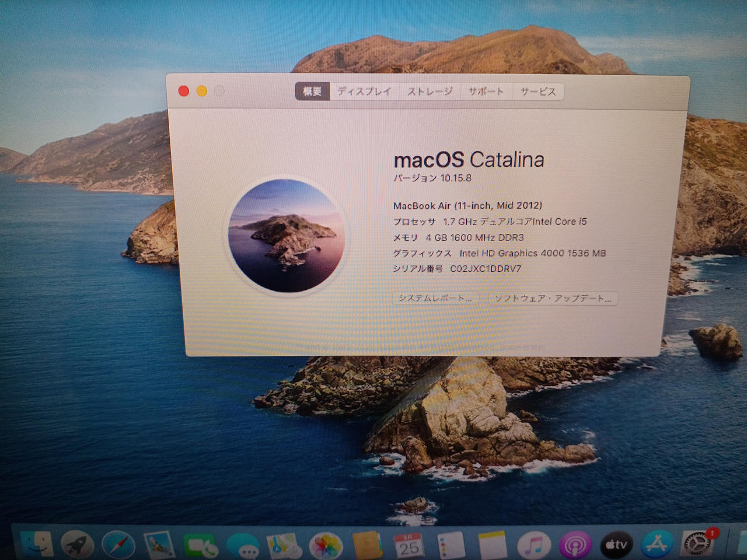Open Finder from the Dock
This screenshot has width=747, height=560.
36,544
